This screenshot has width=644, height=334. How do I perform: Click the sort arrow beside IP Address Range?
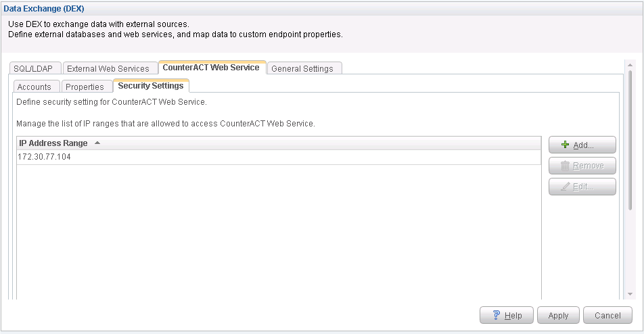tap(97, 143)
